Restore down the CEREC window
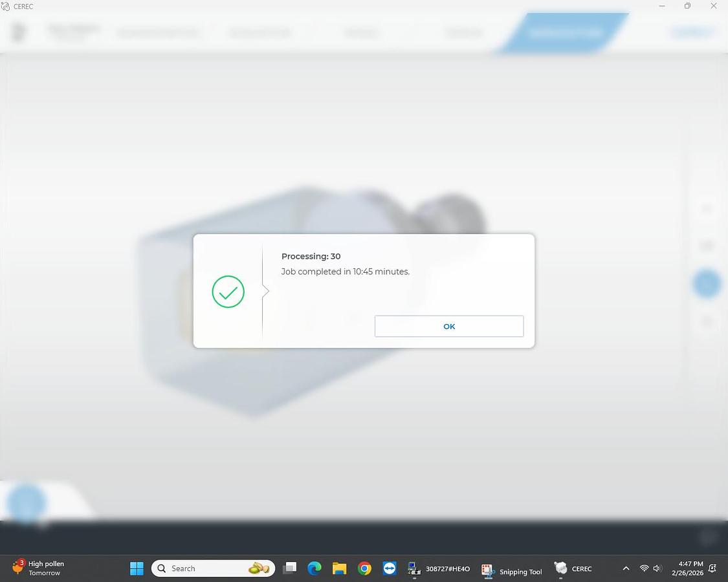 coord(687,6)
